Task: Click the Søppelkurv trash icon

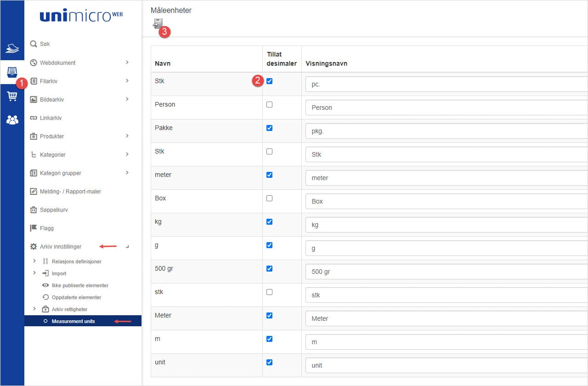Action: click(33, 210)
